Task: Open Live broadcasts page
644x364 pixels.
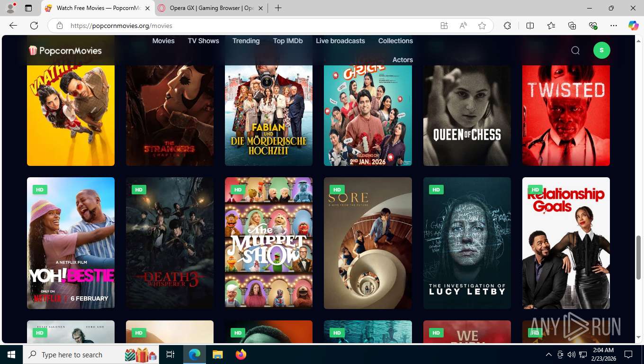Action: 340,41
